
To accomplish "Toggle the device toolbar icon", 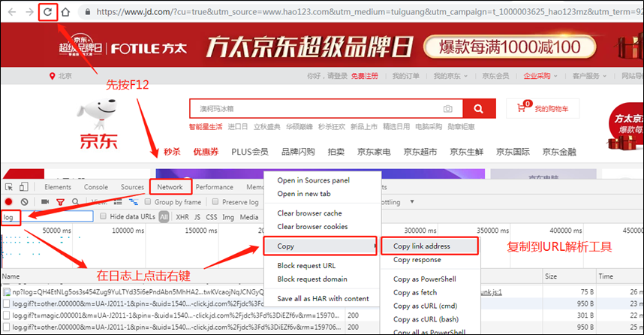I will pos(24,187).
